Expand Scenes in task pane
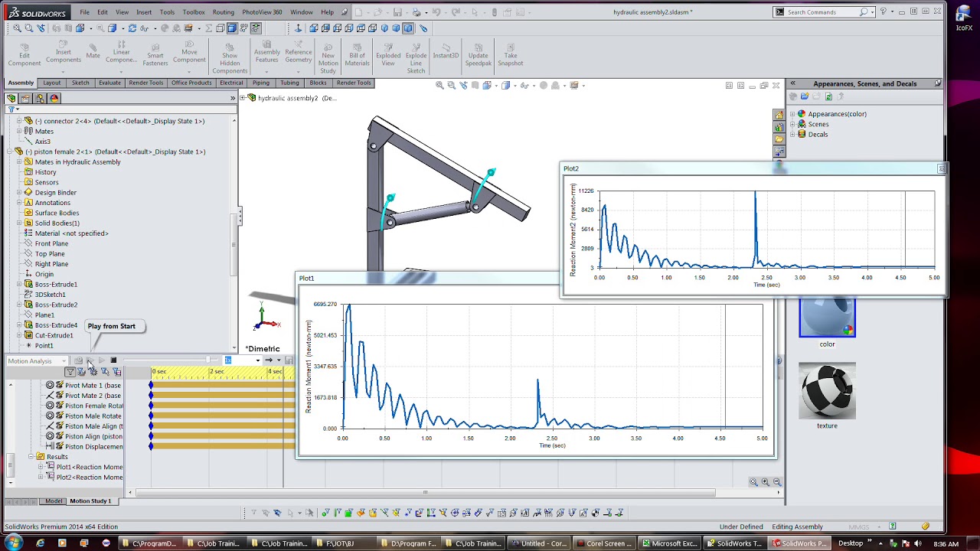980x551 pixels. point(792,124)
